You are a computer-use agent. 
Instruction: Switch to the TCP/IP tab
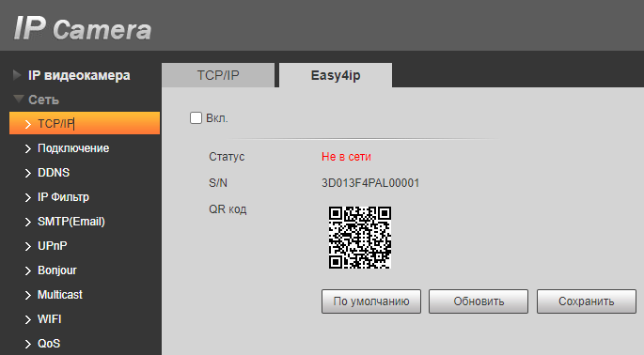218,75
